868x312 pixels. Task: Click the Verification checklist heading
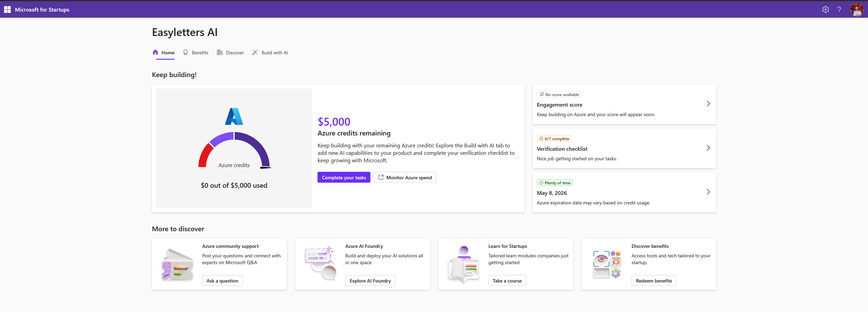pyautogui.click(x=562, y=149)
